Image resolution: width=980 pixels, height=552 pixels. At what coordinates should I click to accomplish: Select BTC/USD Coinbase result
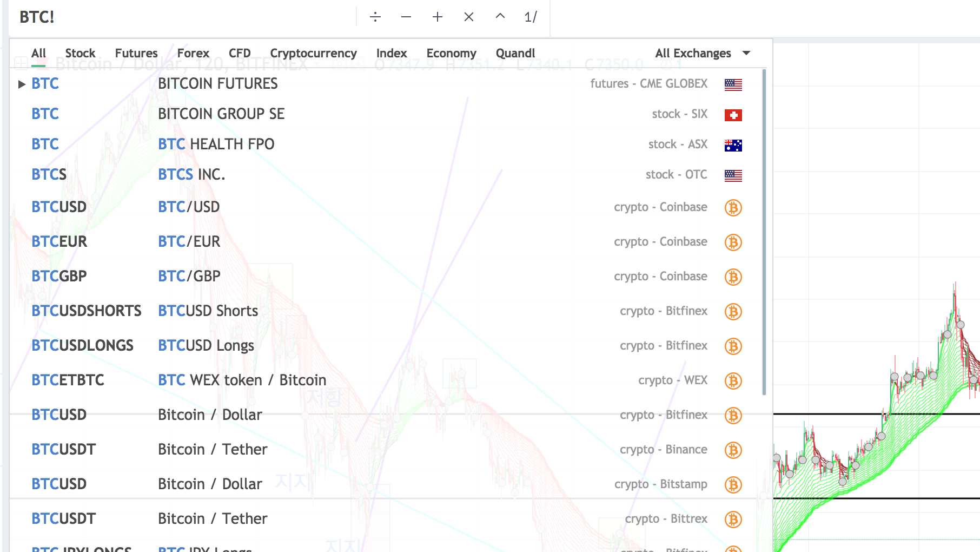tap(386, 207)
